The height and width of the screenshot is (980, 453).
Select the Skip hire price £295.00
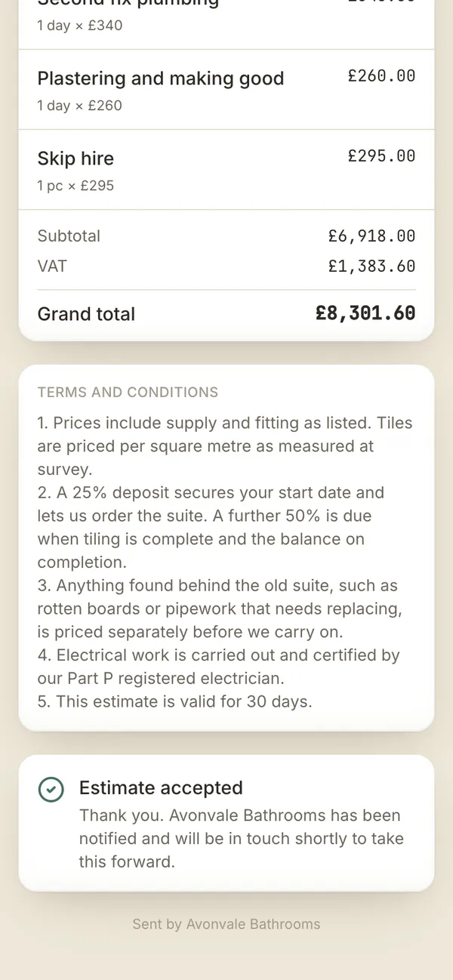(381, 156)
